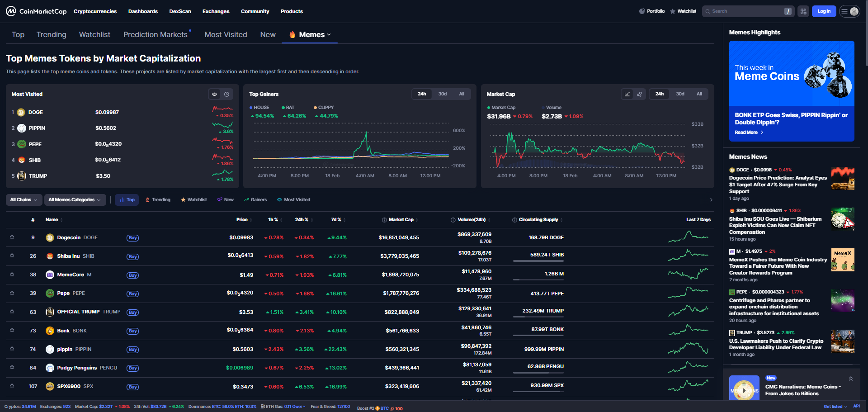Select the Top filter chip

pyautogui.click(x=127, y=200)
